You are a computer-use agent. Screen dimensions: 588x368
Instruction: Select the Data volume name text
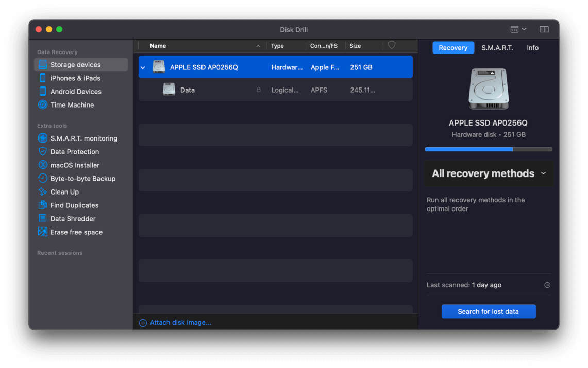[x=187, y=90]
